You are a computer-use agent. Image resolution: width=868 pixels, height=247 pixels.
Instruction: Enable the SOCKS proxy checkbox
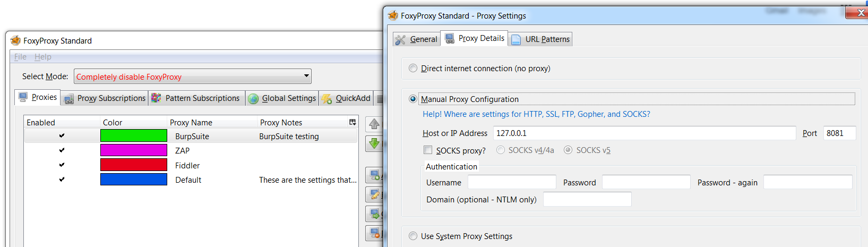click(428, 150)
